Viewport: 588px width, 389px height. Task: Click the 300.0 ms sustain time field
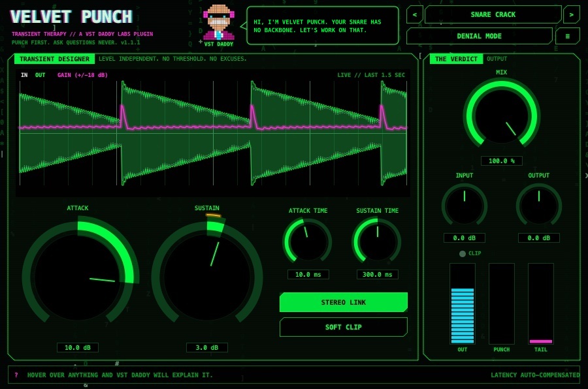(x=377, y=274)
